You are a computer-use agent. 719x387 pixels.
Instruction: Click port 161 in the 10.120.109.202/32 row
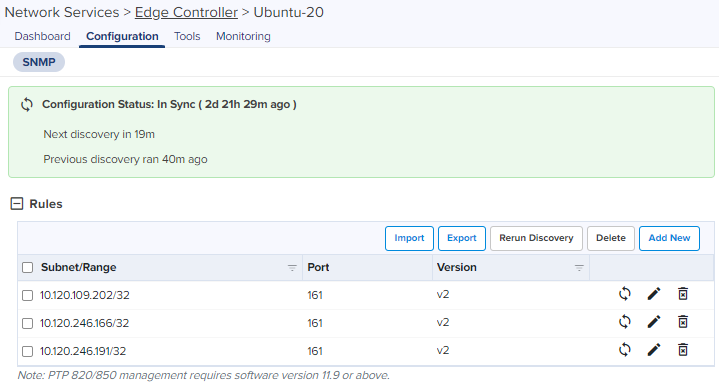point(315,295)
